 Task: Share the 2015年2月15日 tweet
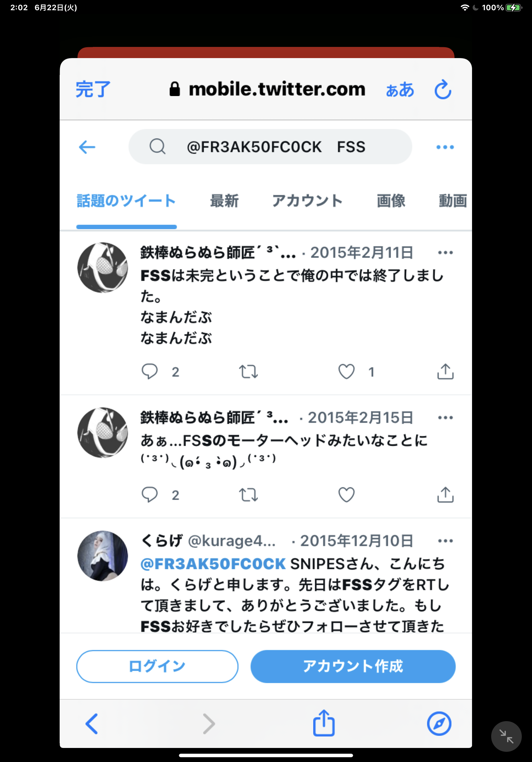point(446,495)
